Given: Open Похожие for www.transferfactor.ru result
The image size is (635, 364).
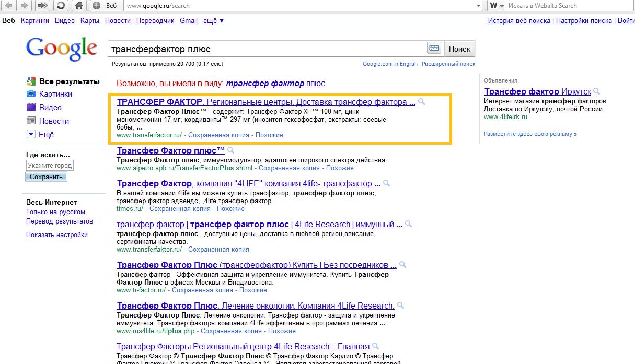Looking at the screenshot, I should pos(269,135).
